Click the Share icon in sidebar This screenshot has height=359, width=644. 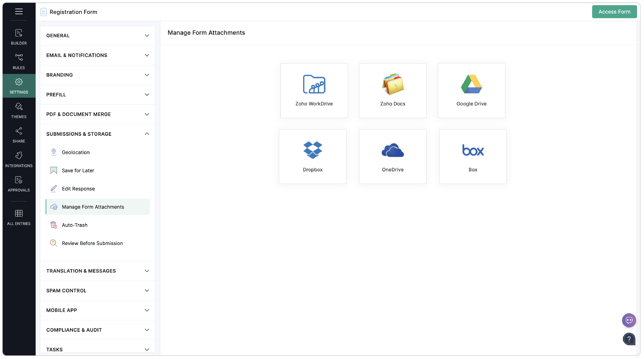pos(19,135)
